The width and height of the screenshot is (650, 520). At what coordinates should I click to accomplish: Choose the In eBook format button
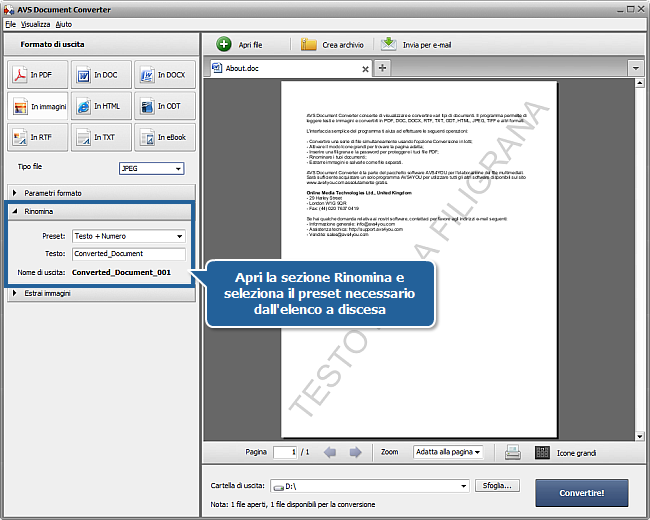[x=163, y=137]
